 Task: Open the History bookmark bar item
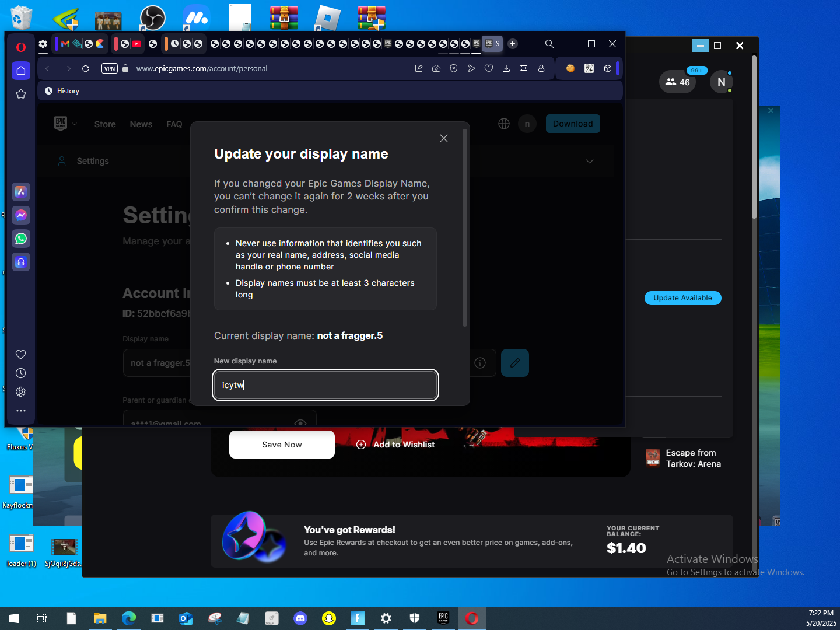coord(62,91)
